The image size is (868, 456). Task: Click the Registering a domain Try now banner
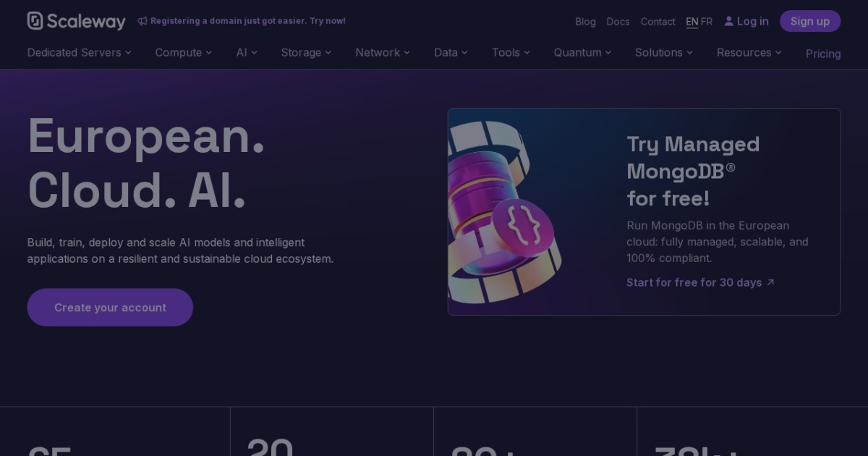tap(242, 21)
